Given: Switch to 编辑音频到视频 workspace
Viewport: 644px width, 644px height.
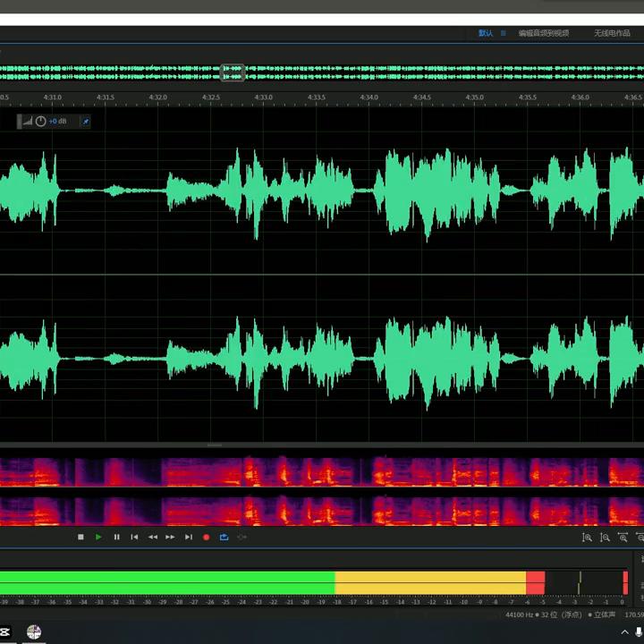Looking at the screenshot, I should click(543, 33).
